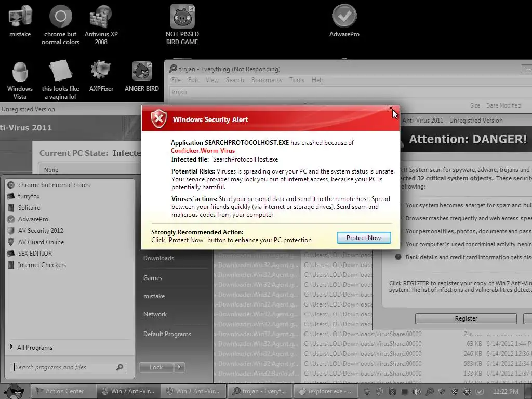Click the Protect Now button
The width and height of the screenshot is (532, 399).
tap(364, 238)
